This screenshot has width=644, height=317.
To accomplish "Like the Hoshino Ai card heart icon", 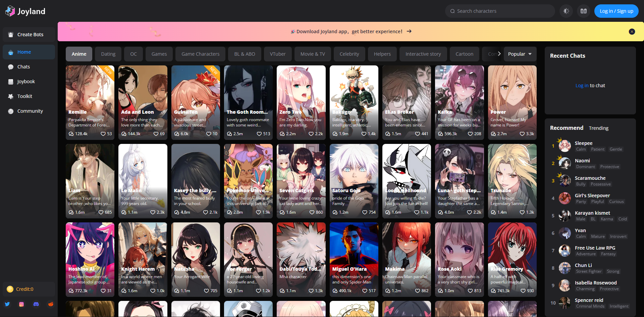I will click(103, 291).
